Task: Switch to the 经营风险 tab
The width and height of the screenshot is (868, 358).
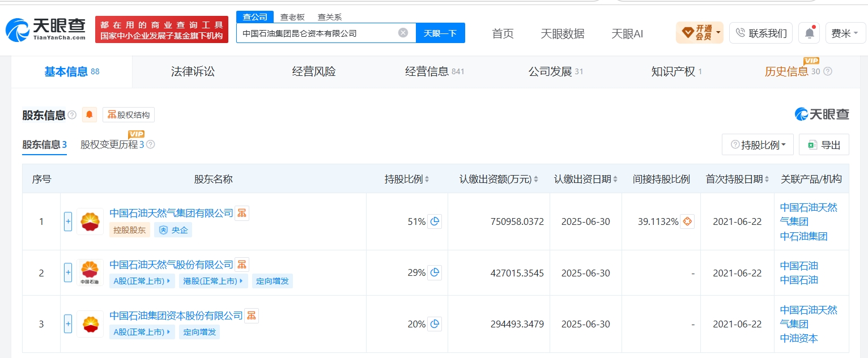Action: (314, 71)
